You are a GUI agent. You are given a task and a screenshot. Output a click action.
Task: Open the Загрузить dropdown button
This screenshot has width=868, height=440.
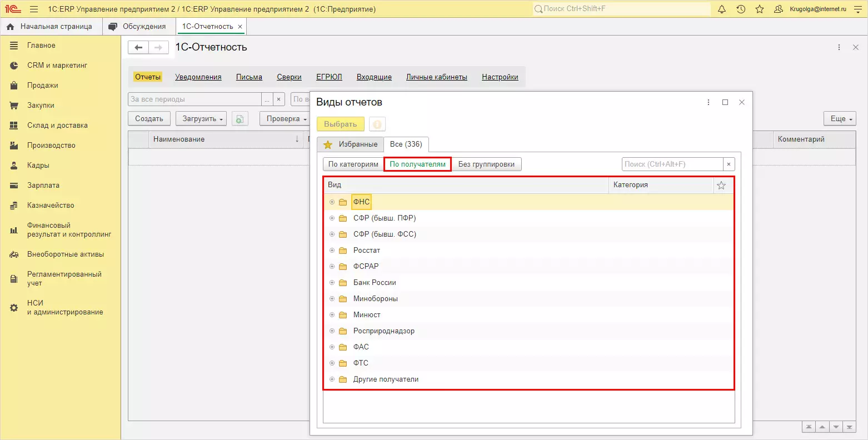pyautogui.click(x=203, y=119)
